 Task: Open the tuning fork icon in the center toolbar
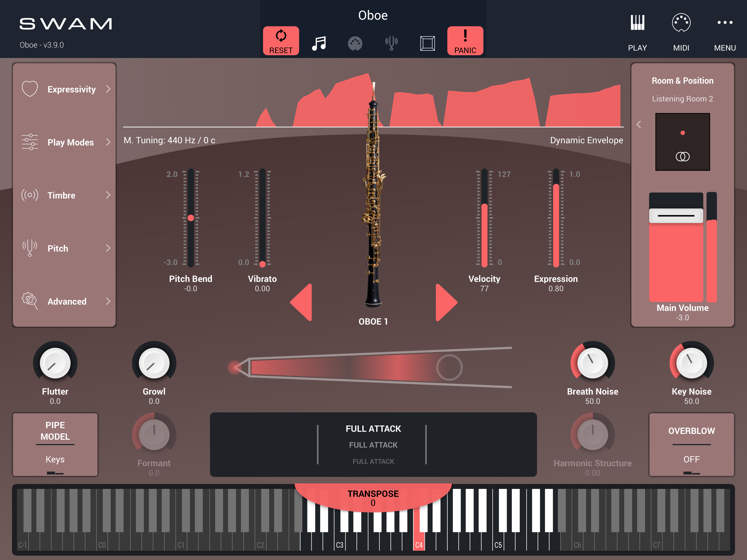391,43
